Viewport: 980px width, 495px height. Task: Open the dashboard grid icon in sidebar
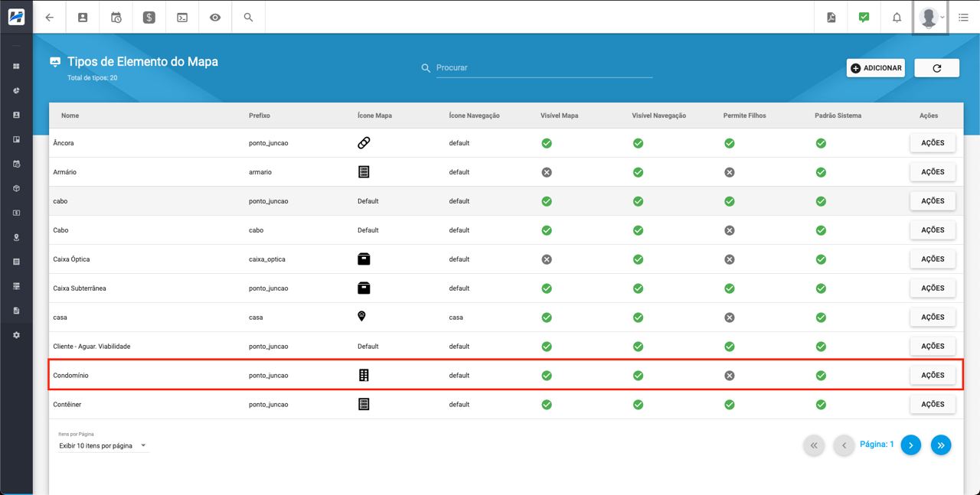[16, 66]
